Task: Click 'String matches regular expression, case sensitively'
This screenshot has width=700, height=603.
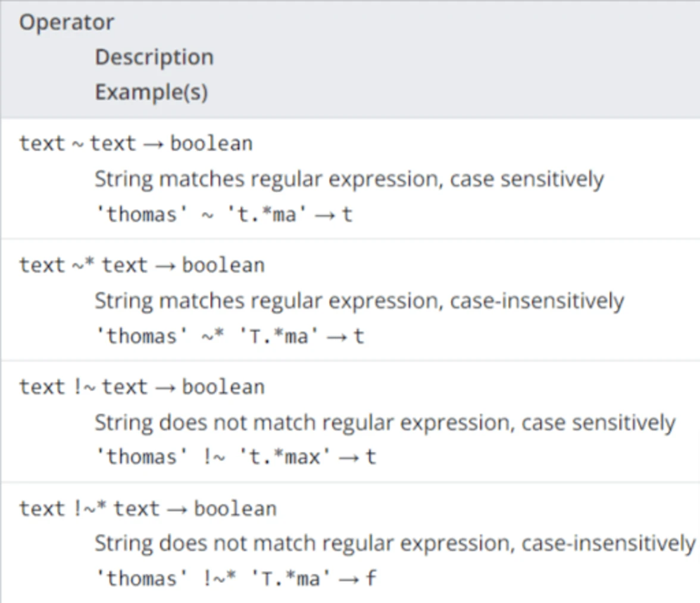Action: point(349,179)
